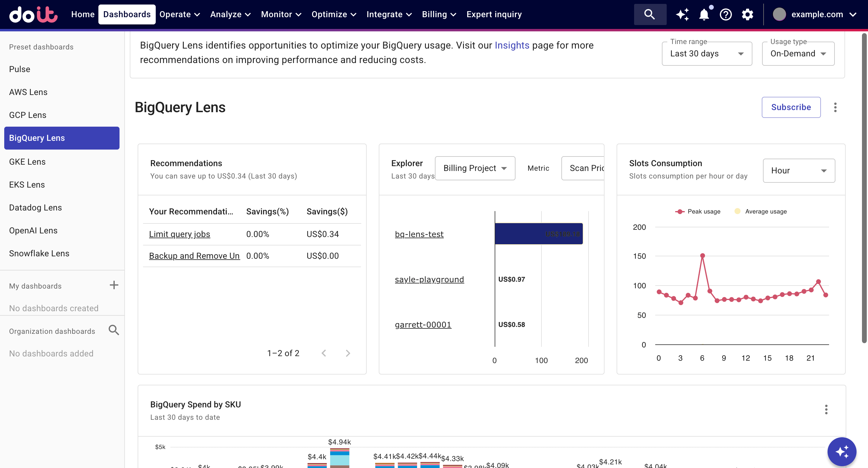
Task: Open settings gear icon
Action: (747, 14)
